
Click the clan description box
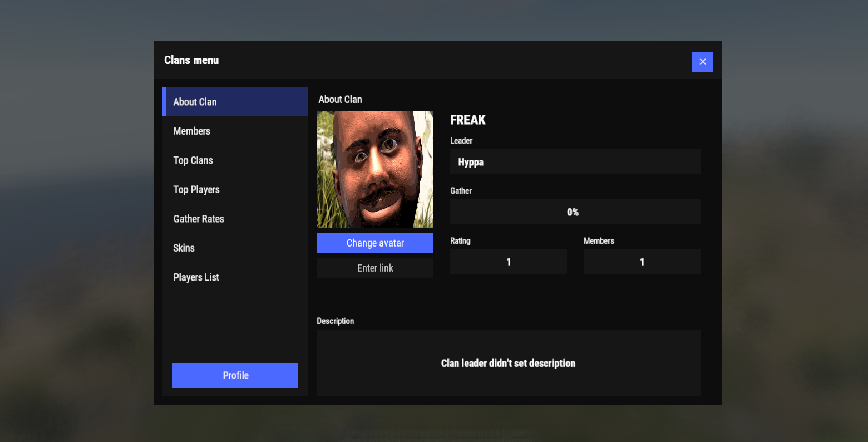tap(509, 363)
